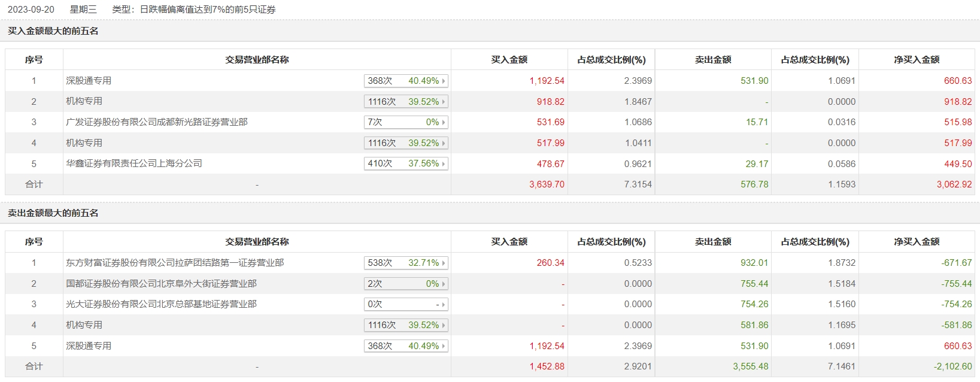Expand the 1116次 badge in the sell table
The height and width of the screenshot is (382, 980).
coord(406,325)
